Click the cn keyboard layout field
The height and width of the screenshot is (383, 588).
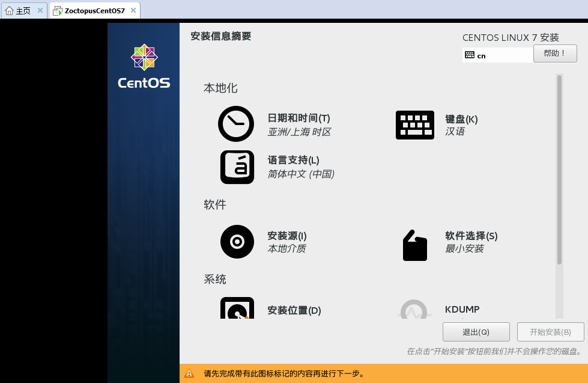pyautogui.click(x=498, y=55)
